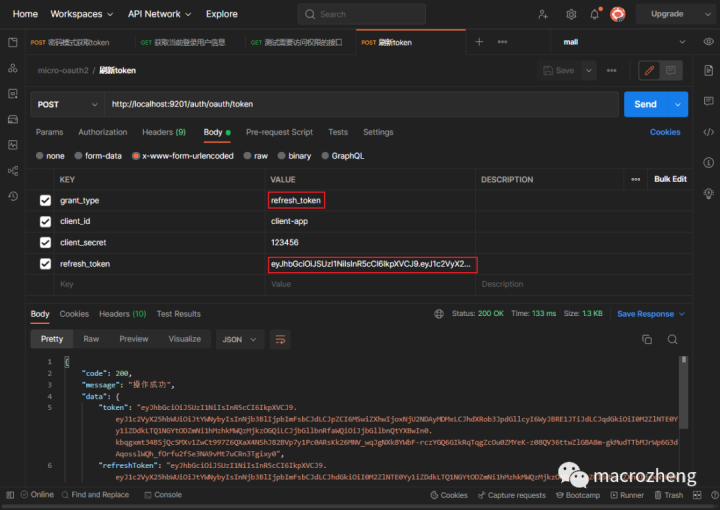Click the invite collaborators icon
720x510 pixels.
[x=543, y=14]
